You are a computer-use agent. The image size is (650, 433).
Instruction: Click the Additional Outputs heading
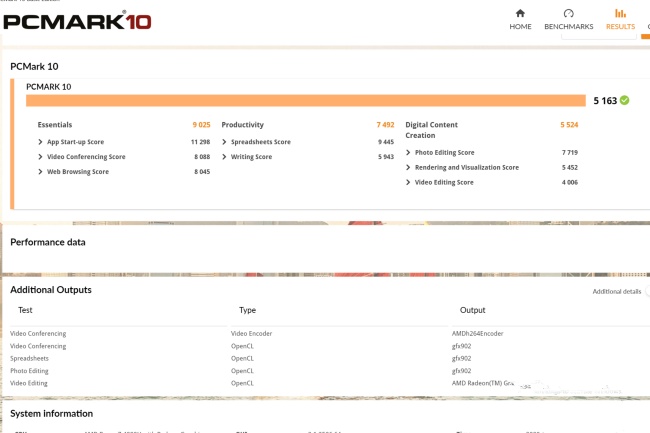51,290
